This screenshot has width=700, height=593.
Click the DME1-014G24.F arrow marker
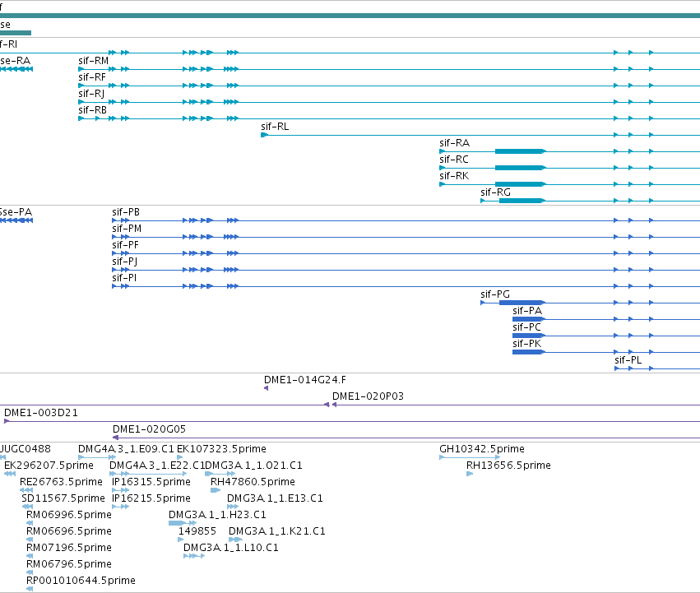pos(266,388)
